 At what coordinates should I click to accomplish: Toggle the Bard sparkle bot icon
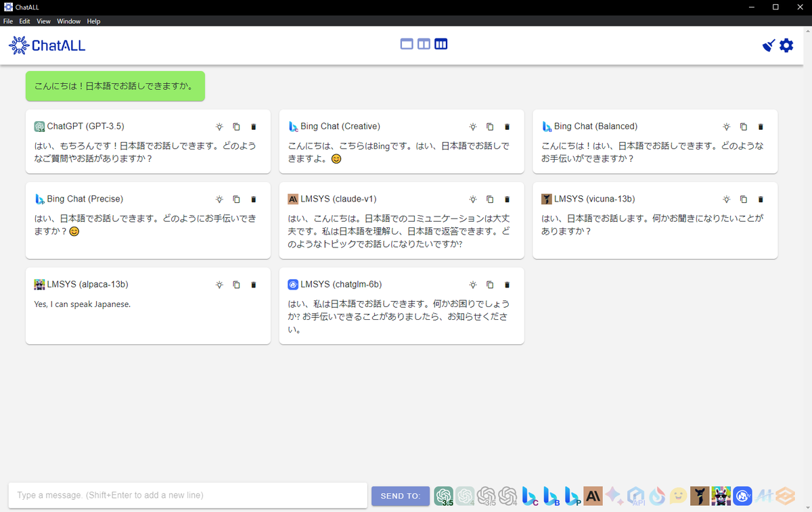614,496
